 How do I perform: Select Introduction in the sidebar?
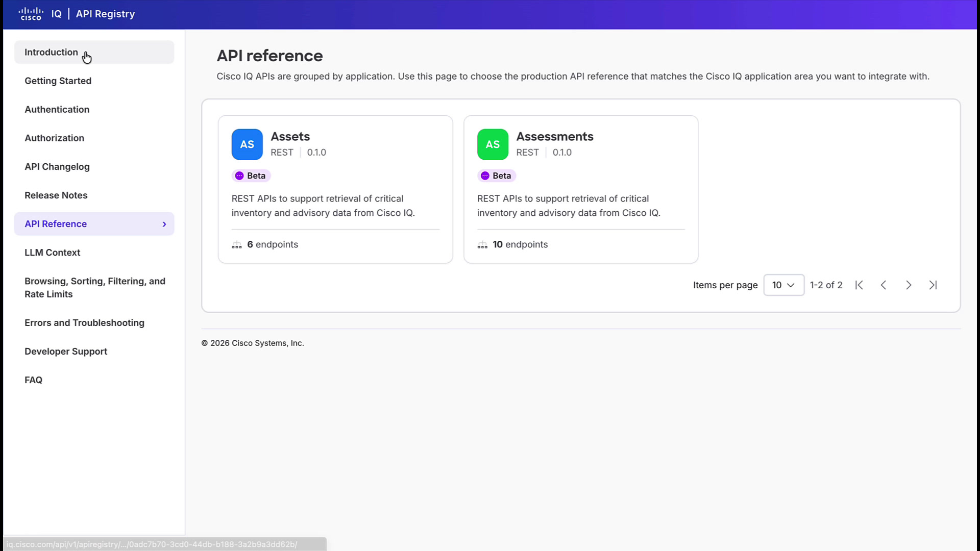tap(94, 52)
